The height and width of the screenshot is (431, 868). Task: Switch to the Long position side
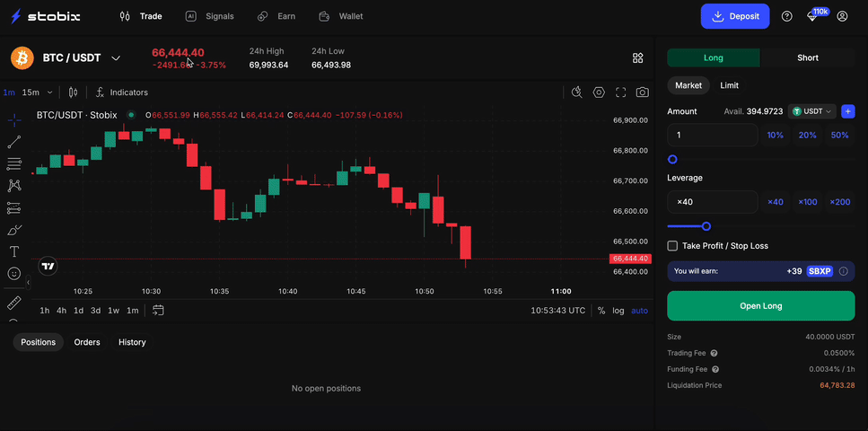[x=713, y=57]
